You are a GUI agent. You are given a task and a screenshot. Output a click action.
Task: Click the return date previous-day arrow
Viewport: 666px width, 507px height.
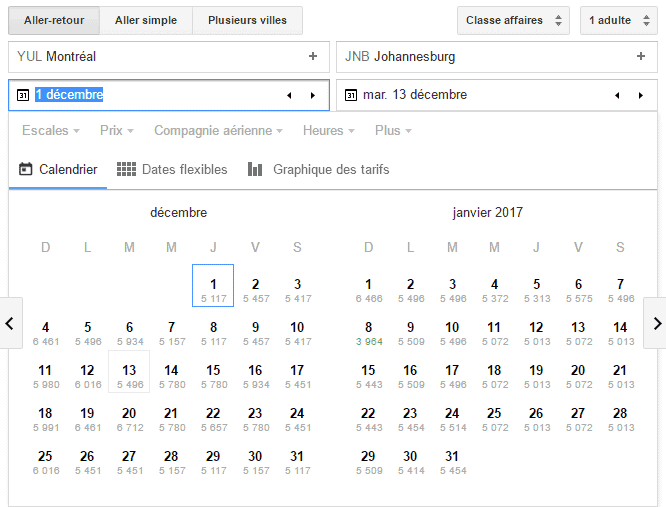(617, 96)
